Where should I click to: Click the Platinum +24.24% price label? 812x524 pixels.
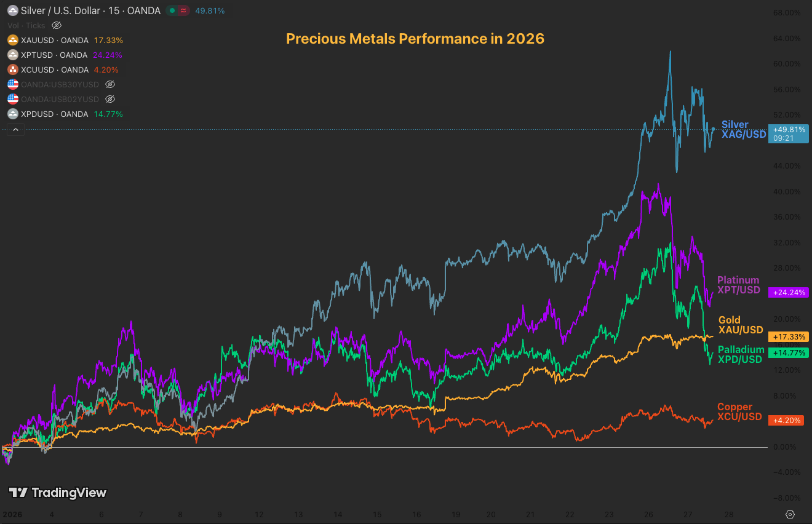pos(788,293)
